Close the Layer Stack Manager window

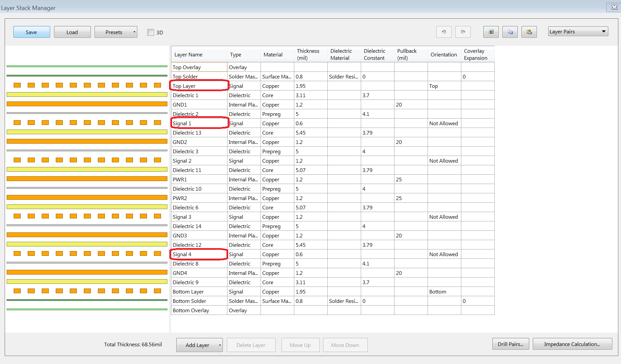(x=614, y=7)
